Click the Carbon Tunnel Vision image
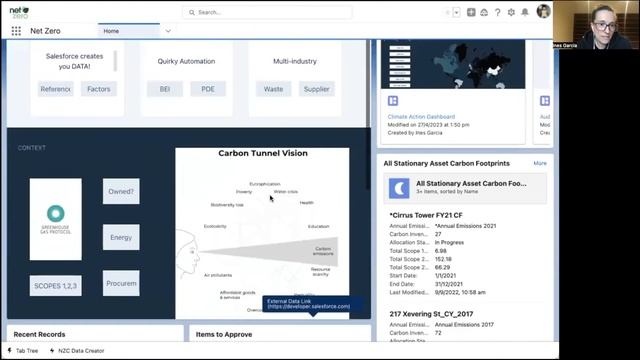 pos(262,233)
